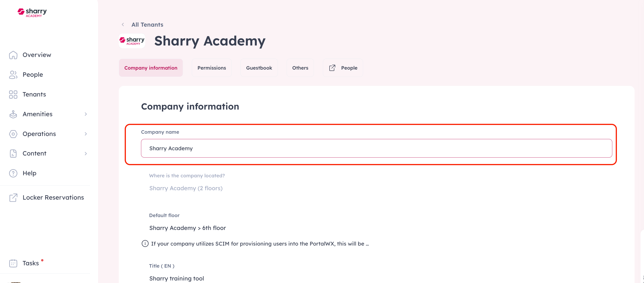
Task: Click the Operations gear-hexagon icon
Action: pos(13,134)
